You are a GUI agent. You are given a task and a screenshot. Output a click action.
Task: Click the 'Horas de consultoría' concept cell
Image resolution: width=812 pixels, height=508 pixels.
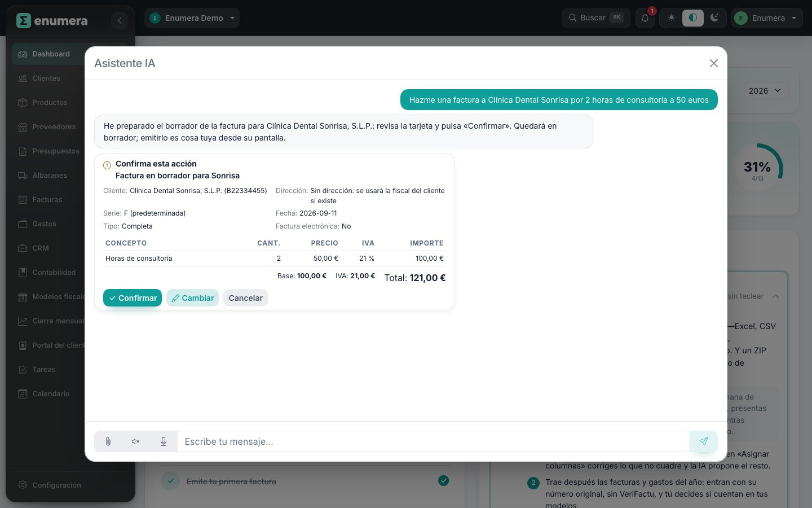[139, 259]
